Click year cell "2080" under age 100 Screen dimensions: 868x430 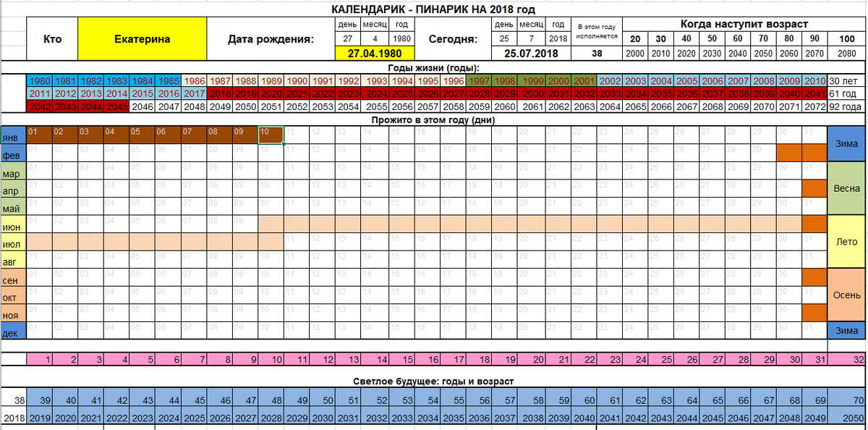click(x=846, y=54)
